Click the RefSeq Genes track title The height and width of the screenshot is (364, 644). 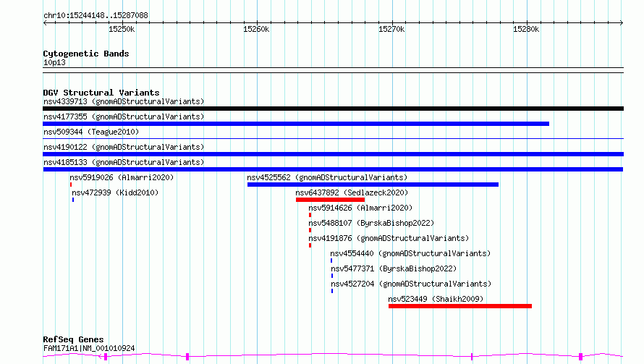73,339
